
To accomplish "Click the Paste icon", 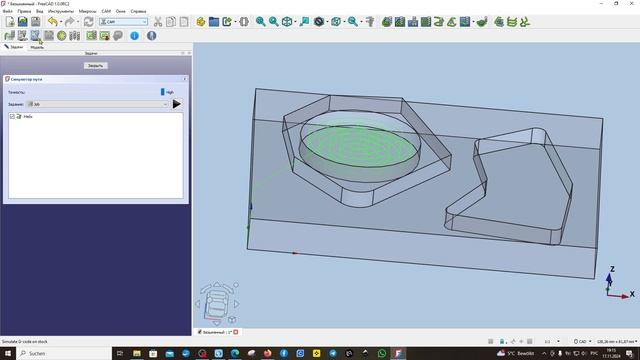I will click(x=184, y=22).
